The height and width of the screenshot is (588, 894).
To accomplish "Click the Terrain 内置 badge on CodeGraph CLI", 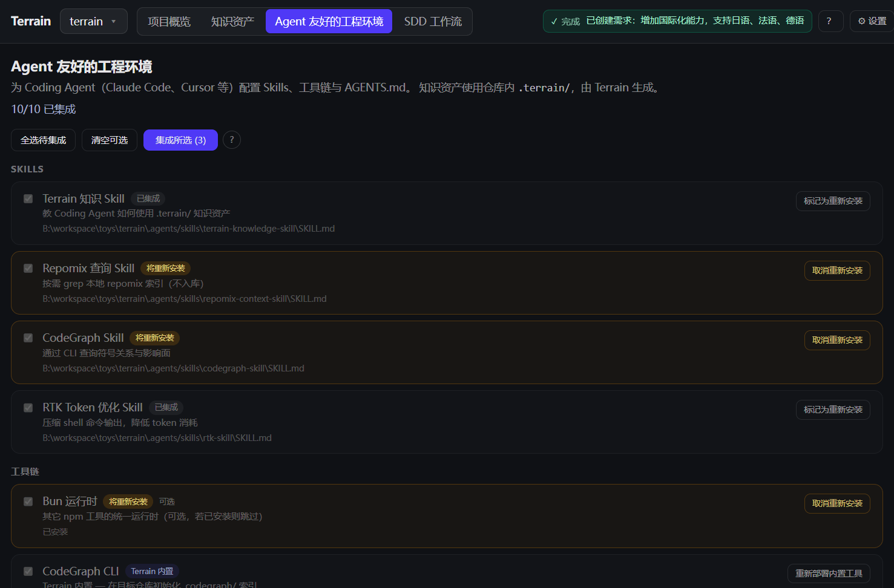I will (x=152, y=571).
